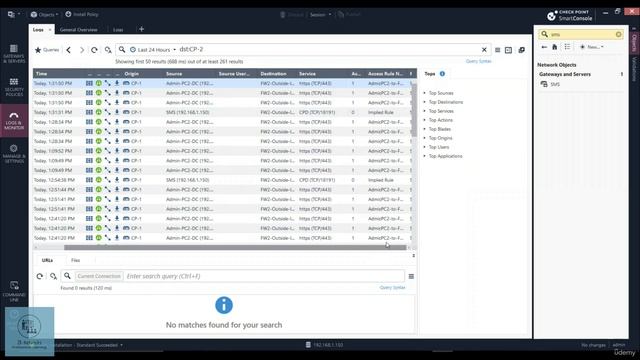The width and height of the screenshot is (640, 360).
Task: Go back in the Objects panel
Action: pos(544,47)
